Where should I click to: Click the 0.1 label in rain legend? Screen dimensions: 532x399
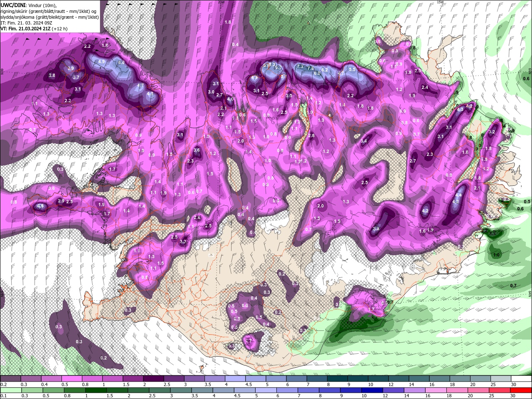[4, 396]
